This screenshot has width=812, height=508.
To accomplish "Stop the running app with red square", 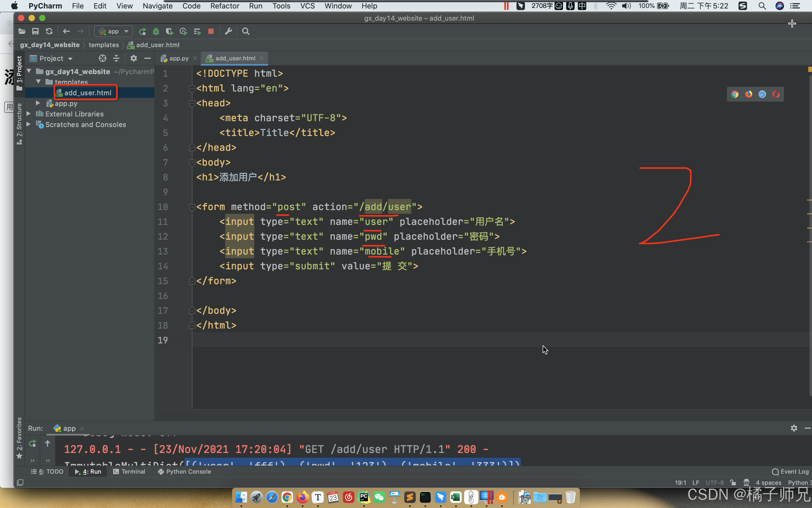I will pos(211,31).
